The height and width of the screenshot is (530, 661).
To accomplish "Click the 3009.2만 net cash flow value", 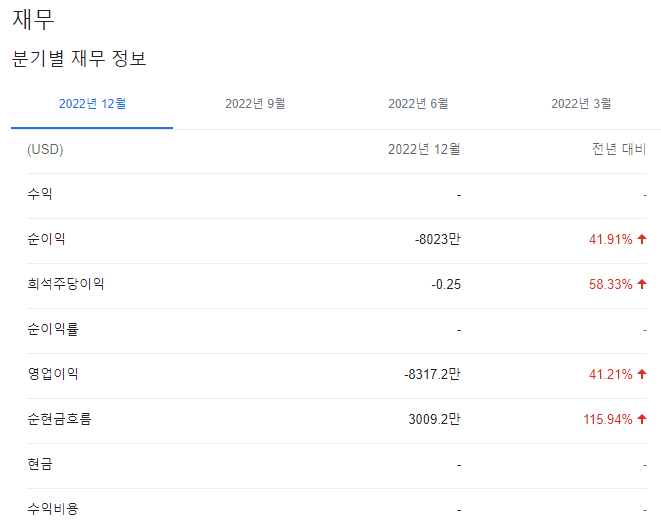I will click(434, 420).
